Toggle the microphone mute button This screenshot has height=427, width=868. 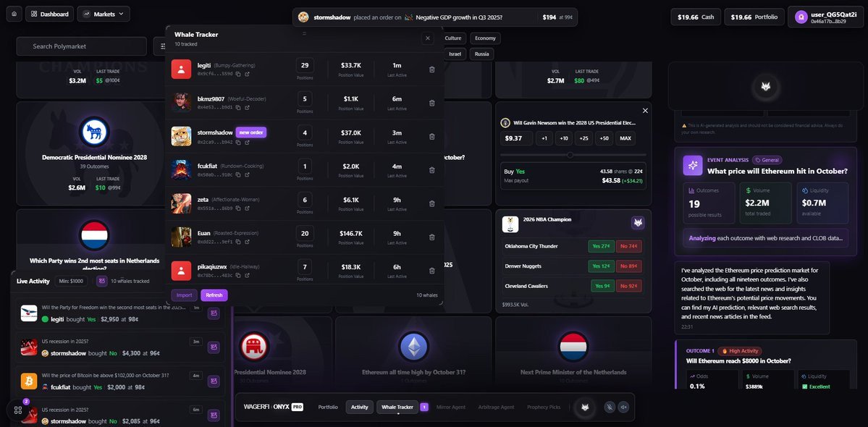pos(610,407)
